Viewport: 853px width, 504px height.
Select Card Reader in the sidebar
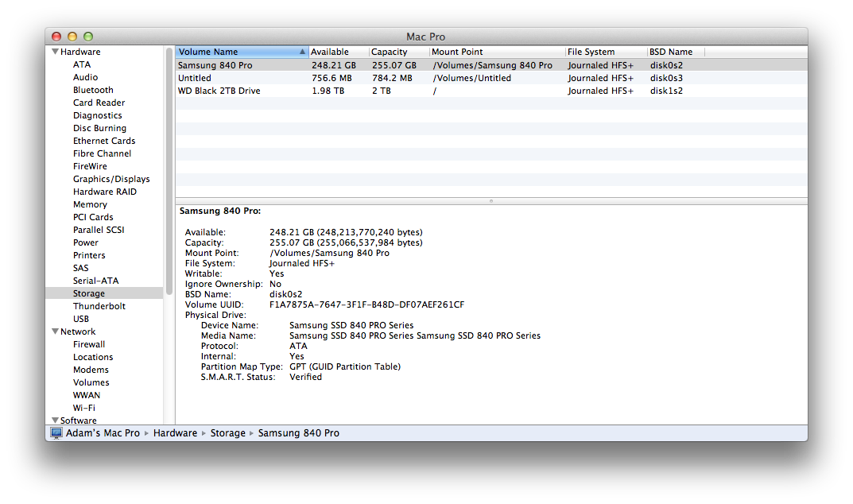point(99,103)
